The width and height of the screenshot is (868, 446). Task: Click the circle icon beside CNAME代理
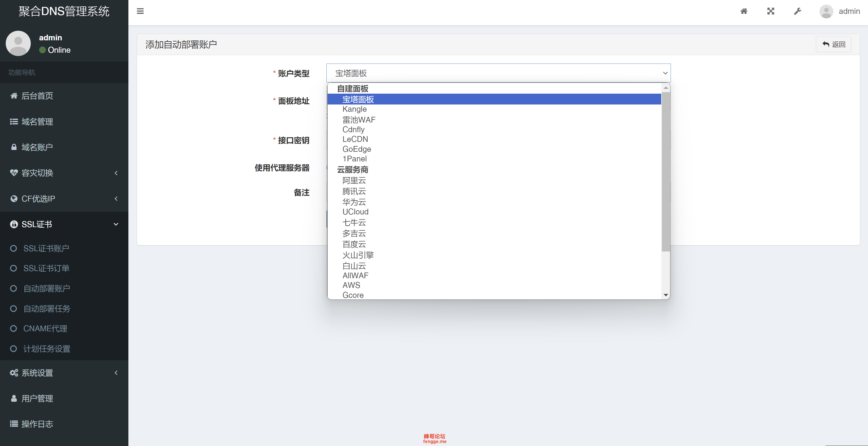(x=14, y=329)
